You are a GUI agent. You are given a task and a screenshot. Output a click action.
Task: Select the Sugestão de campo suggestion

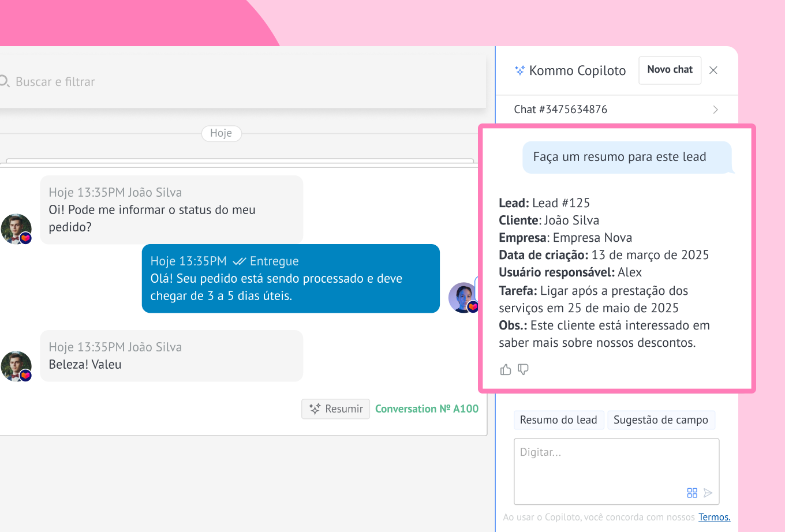click(660, 420)
